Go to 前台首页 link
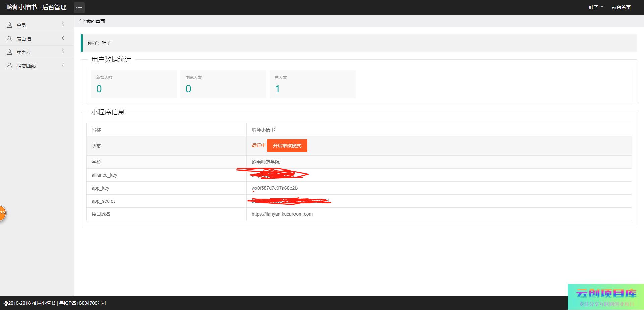Viewport: 644px width, 310px height. click(621, 7)
